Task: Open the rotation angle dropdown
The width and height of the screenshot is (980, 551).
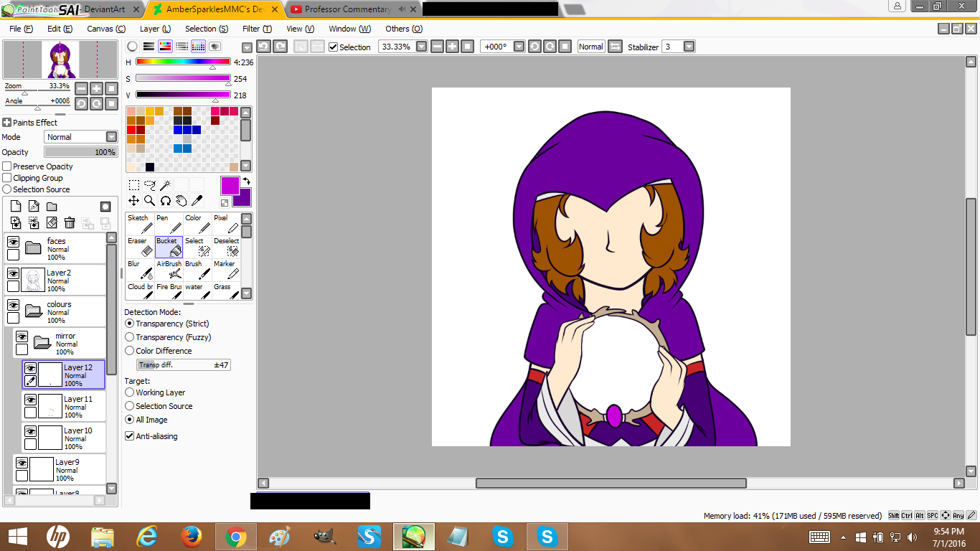Action: point(518,47)
